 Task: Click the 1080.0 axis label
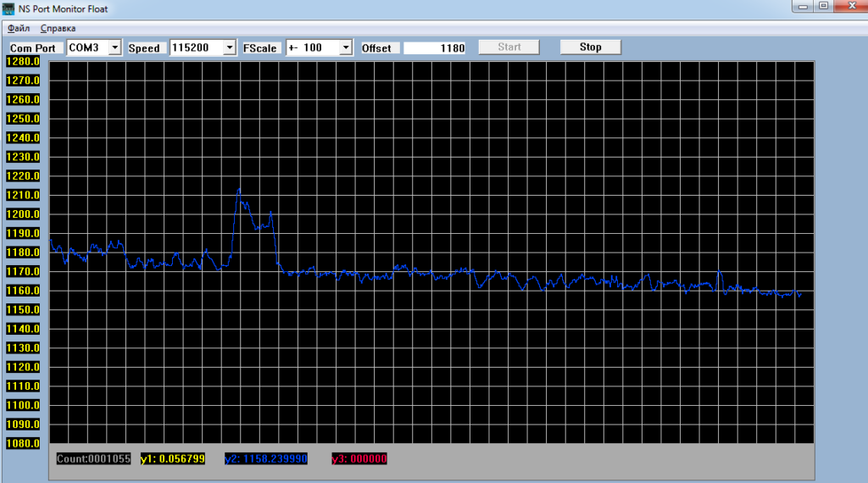click(24, 443)
